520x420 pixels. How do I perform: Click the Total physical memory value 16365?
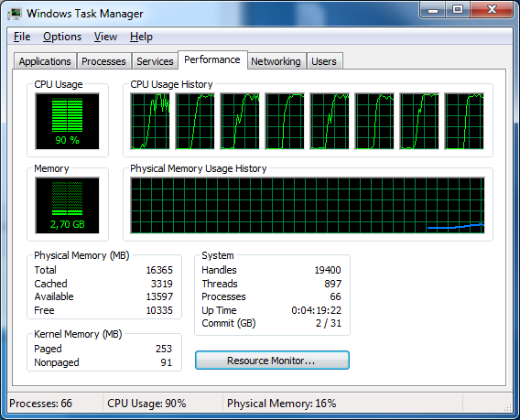(159, 270)
